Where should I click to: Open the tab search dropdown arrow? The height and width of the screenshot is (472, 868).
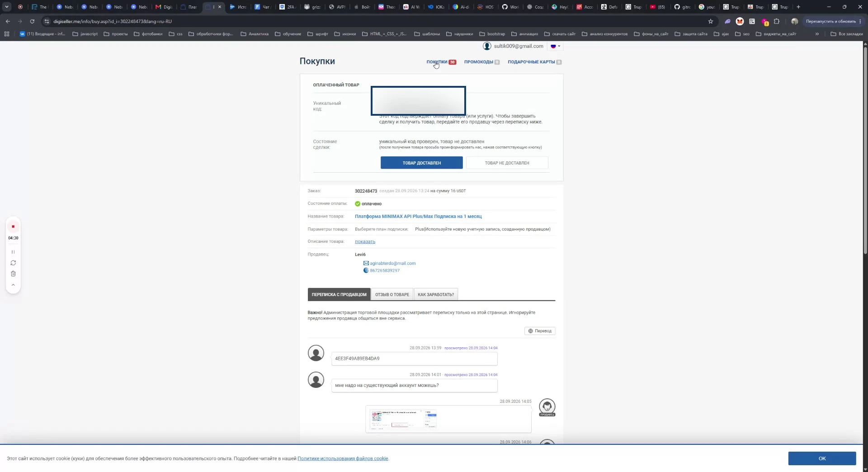(7, 7)
